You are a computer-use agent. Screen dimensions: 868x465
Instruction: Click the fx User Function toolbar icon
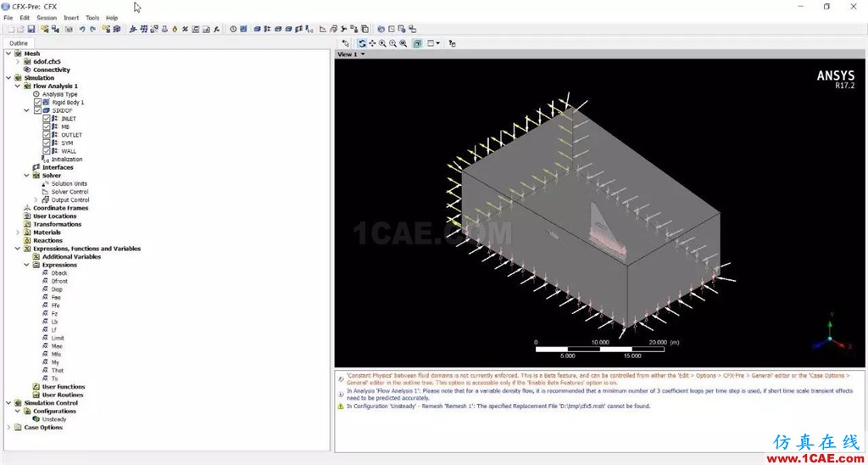pyautogui.click(x=216, y=29)
